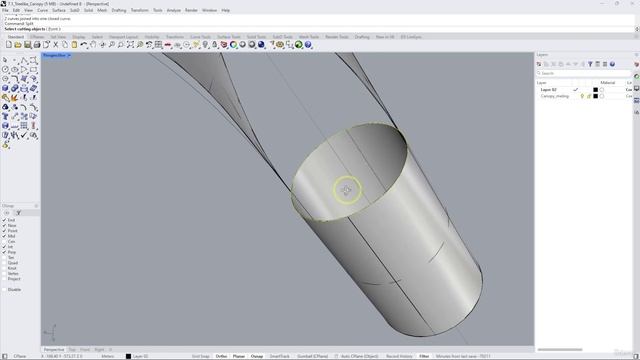Viewport: 640px width, 360px height.
Task: Toggle Grid Snap in status bar
Action: 200,356
